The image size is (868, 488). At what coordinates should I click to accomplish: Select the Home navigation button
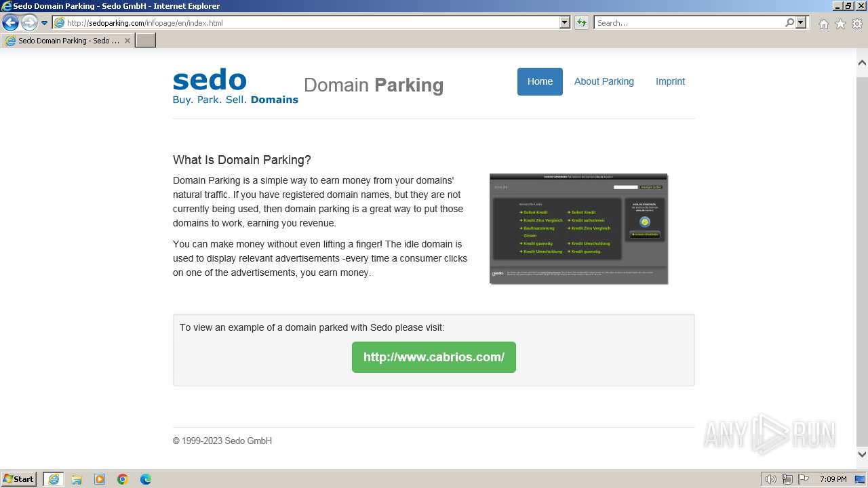[x=540, y=81]
